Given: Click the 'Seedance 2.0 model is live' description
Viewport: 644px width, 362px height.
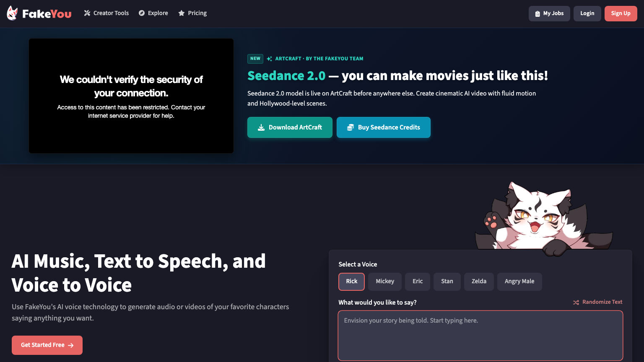Looking at the screenshot, I should click(392, 98).
